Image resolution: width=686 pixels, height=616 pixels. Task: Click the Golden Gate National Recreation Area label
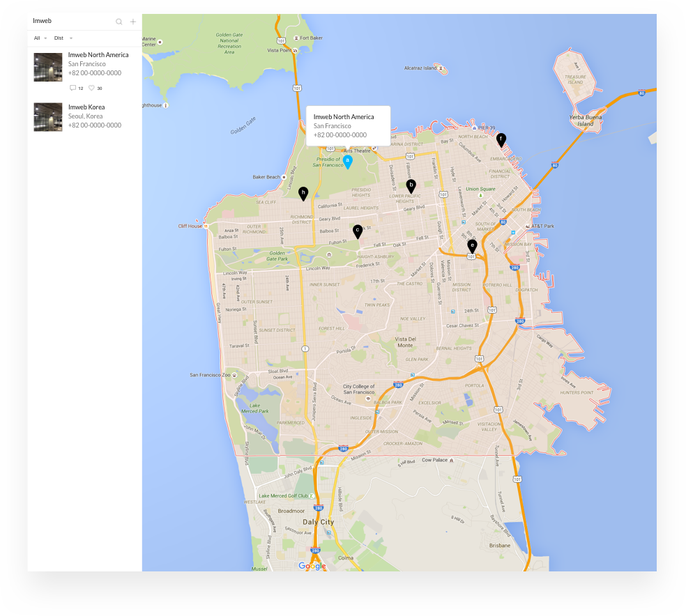click(229, 43)
